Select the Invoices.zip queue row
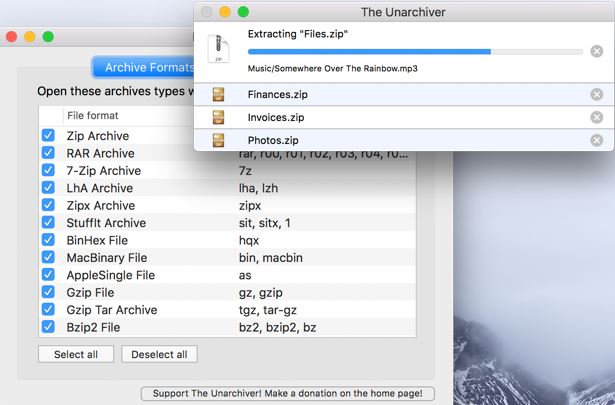The image size is (615, 405). click(404, 117)
